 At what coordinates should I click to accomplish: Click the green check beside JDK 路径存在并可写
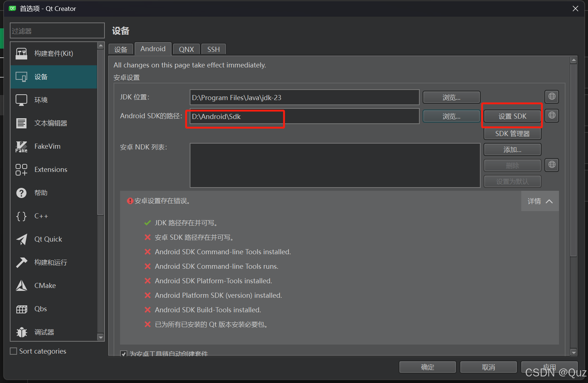click(147, 223)
